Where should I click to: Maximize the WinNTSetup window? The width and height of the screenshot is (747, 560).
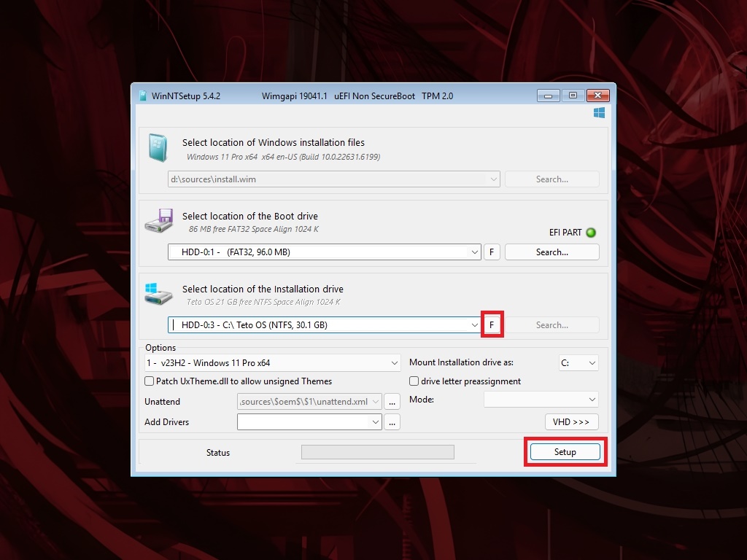pos(573,96)
